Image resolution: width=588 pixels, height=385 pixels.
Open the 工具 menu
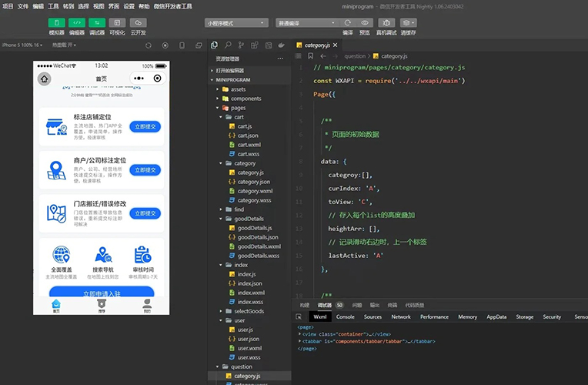[53, 6]
